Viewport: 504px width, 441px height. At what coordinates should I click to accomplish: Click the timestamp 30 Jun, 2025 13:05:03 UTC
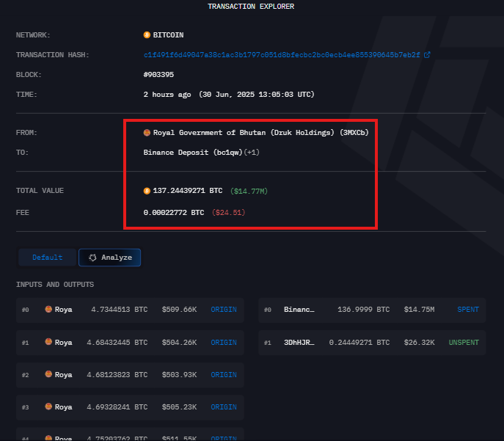257,95
